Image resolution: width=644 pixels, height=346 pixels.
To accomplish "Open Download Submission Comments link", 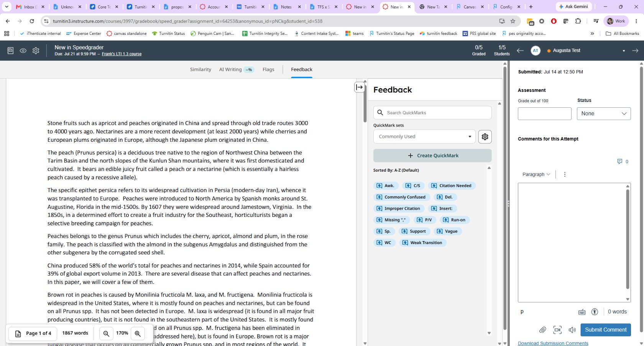I will 553,343.
